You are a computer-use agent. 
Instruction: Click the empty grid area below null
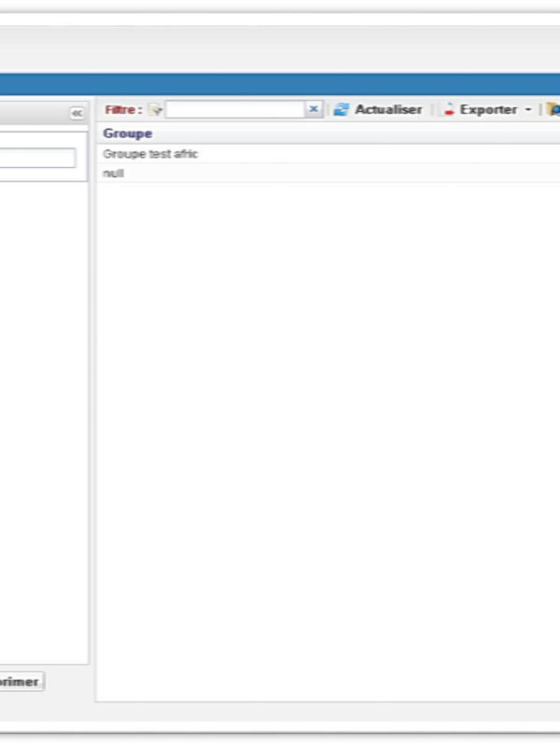tap(327, 420)
